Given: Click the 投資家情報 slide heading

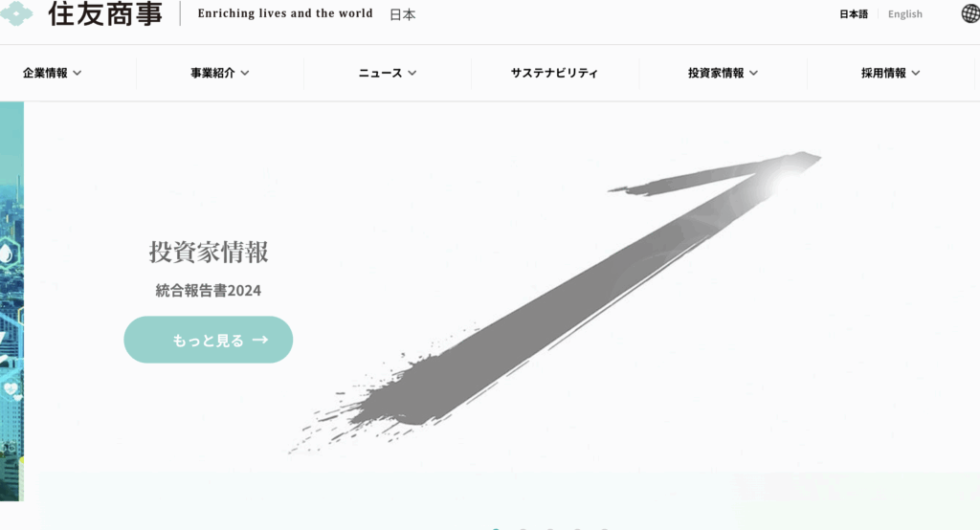Looking at the screenshot, I should click(208, 253).
